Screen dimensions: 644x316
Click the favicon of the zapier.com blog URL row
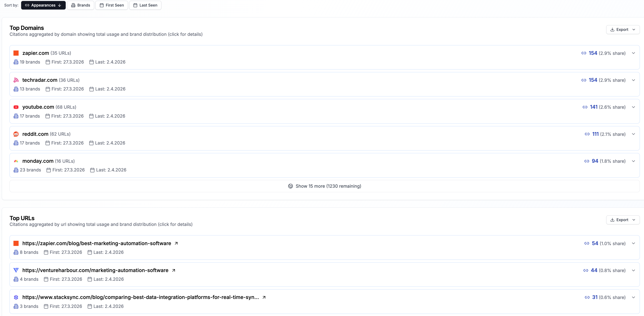point(16,244)
